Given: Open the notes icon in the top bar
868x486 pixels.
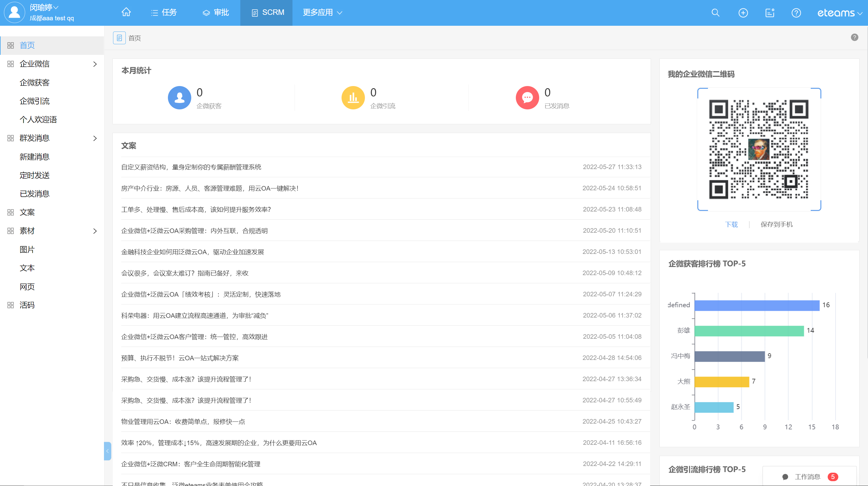Looking at the screenshot, I should [x=770, y=13].
